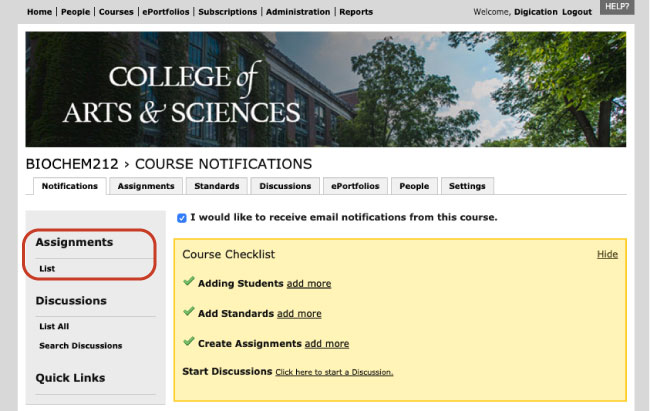650x411 pixels.
Task: Open the Subscriptions menu item
Action: click(x=228, y=12)
